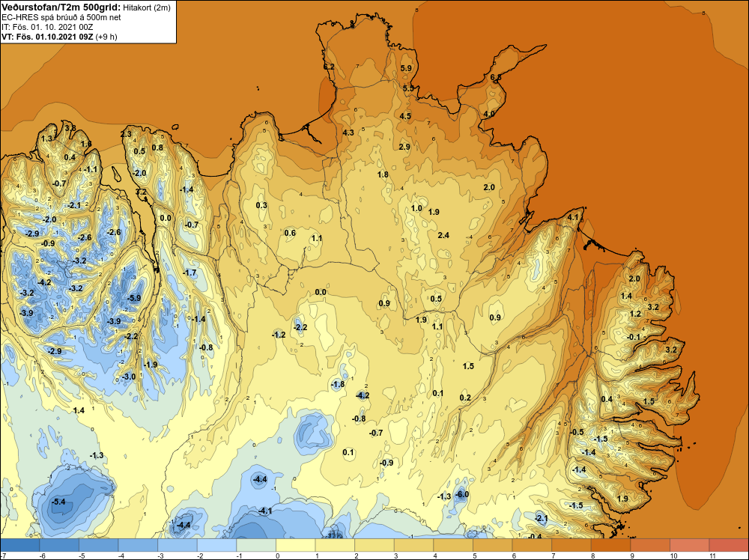Click the 0.2 temperature value on the map
Image resolution: width=749 pixels, height=560 pixels.
click(x=465, y=398)
